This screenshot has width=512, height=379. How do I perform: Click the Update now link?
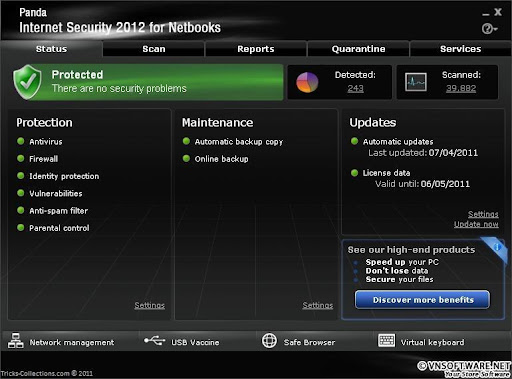coord(476,224)
